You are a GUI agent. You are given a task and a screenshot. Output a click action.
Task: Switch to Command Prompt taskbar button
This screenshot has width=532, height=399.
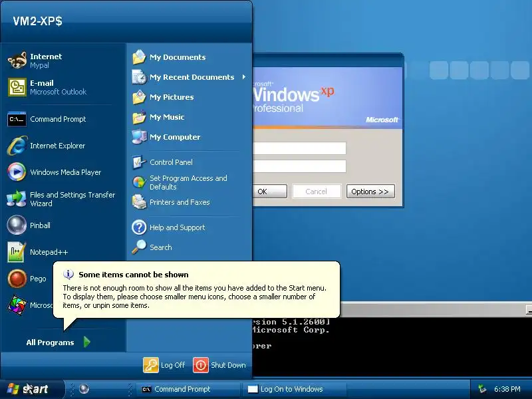click(188, 389)
